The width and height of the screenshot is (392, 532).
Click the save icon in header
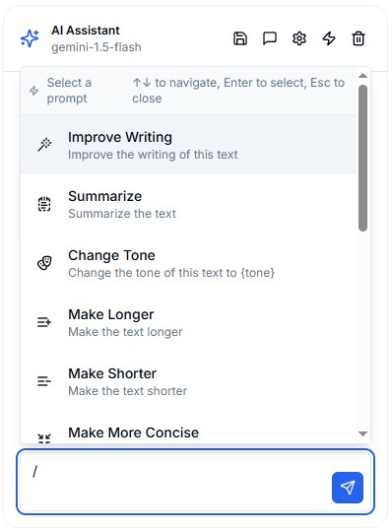(x=240, y=38)
